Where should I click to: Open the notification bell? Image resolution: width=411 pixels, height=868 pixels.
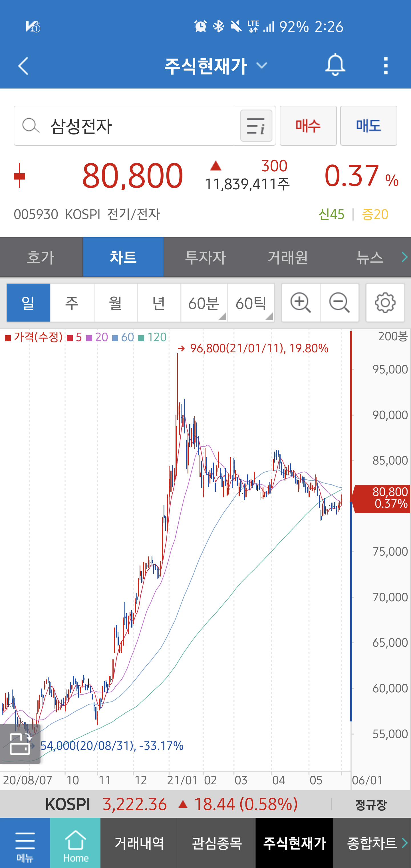tap(335, 65)
